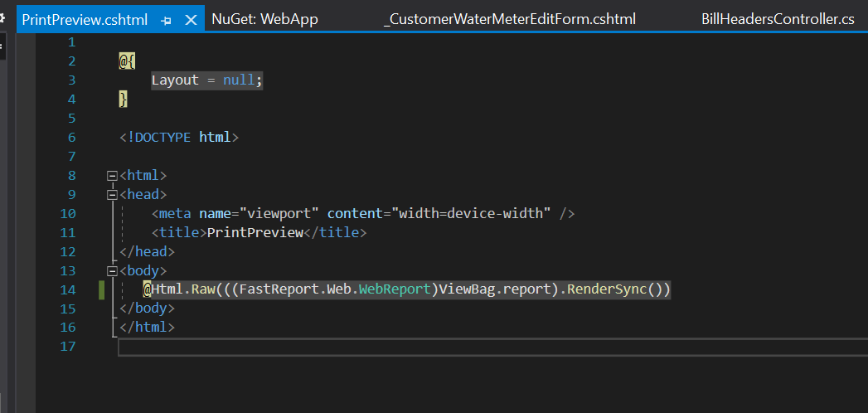Switch to _CustomerWaterMeterEditForm.cshtml tab

(509, 20)
